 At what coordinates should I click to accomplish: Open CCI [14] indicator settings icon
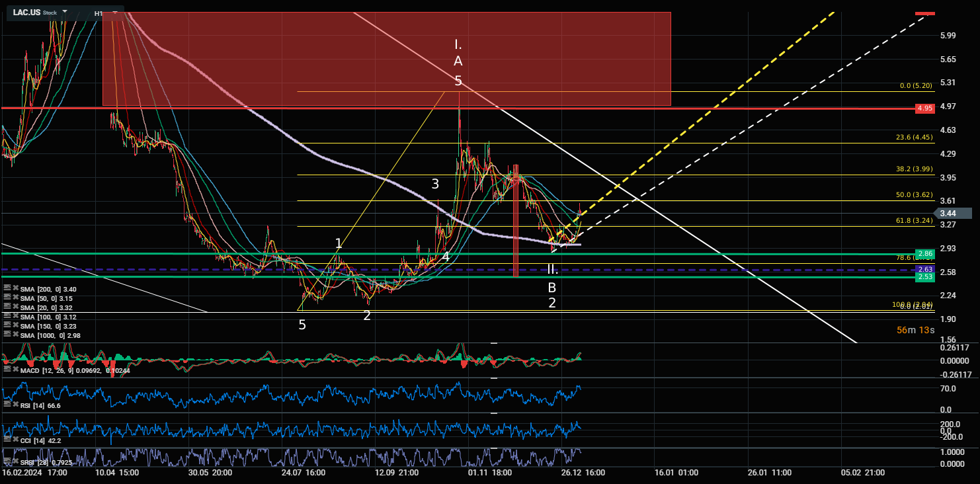[x=7, y=440]
